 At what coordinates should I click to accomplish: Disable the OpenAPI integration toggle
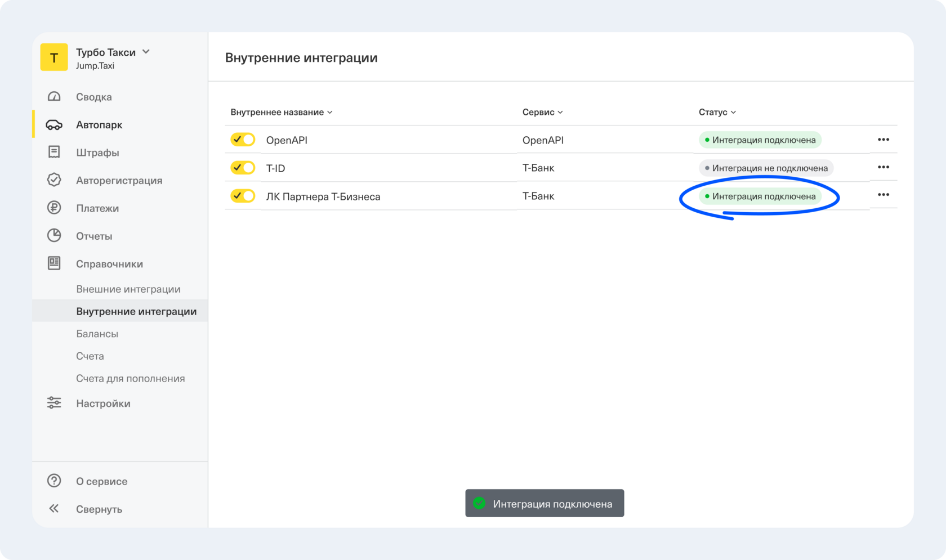coord(243,140)
